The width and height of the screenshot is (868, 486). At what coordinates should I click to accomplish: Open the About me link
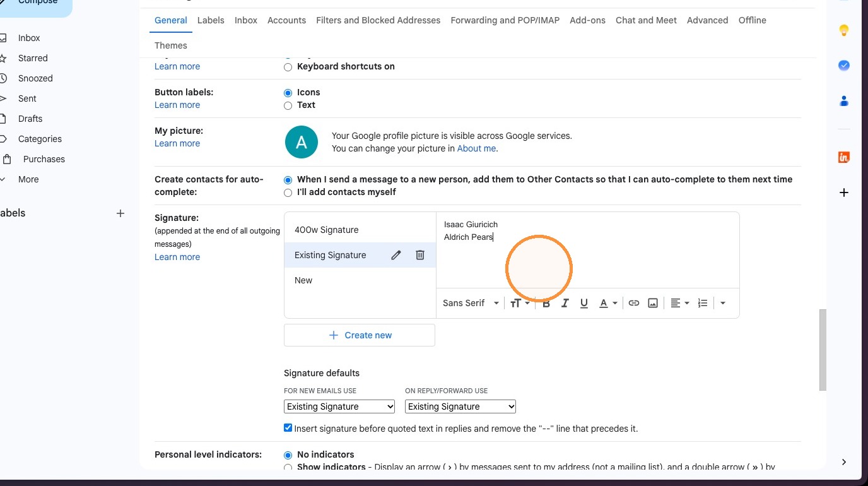476,148
